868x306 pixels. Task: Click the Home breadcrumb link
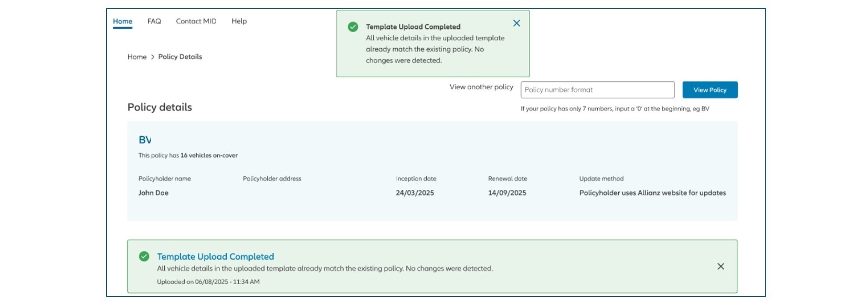[x=137, y=57]
